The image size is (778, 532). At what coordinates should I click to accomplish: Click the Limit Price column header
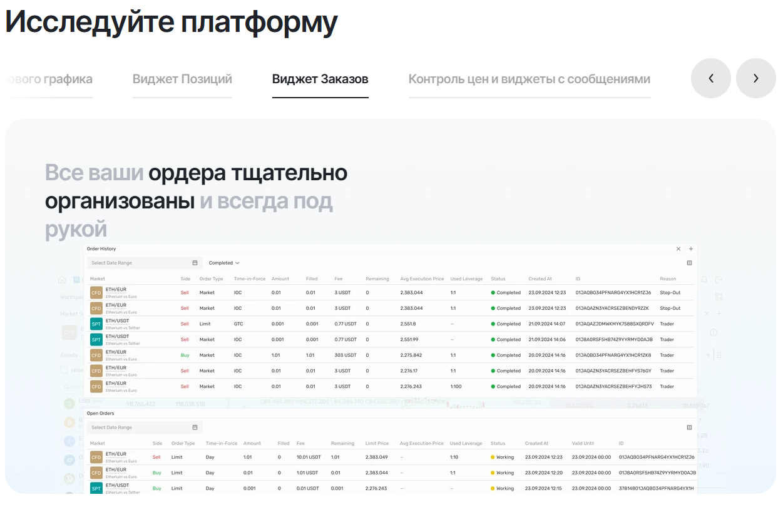pyautogui.click(x=377, y=444)
